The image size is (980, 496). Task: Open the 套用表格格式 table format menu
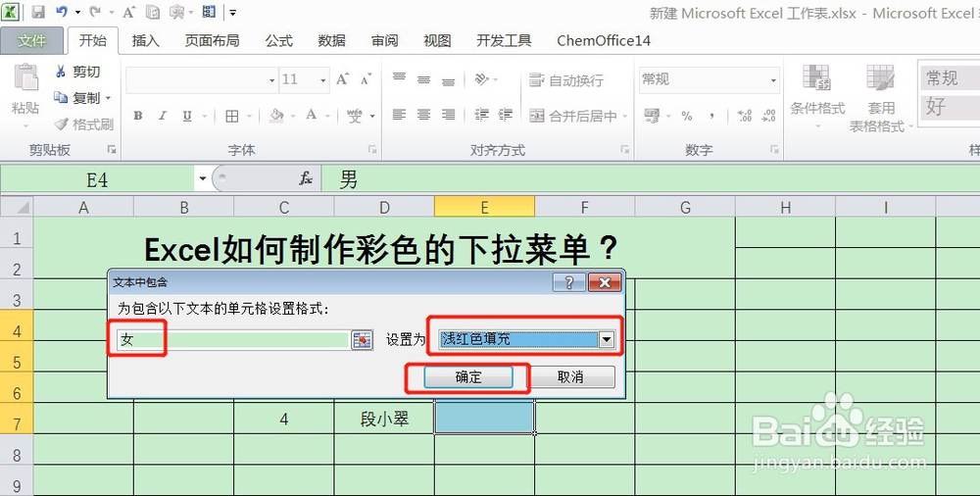click(881, 98)
